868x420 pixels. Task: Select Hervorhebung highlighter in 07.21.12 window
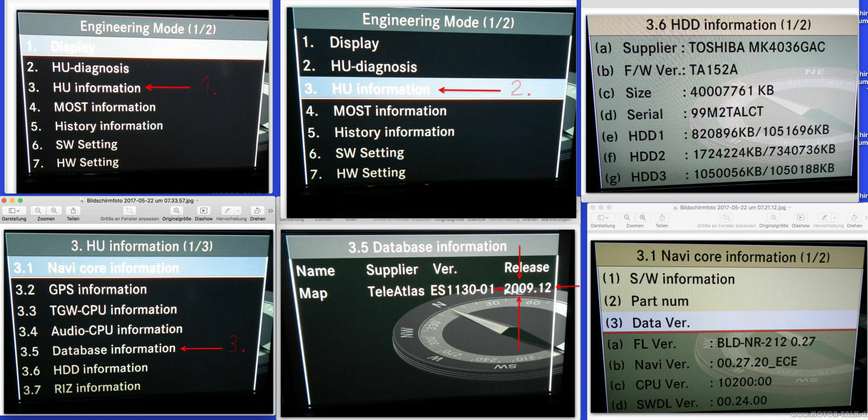825,217
